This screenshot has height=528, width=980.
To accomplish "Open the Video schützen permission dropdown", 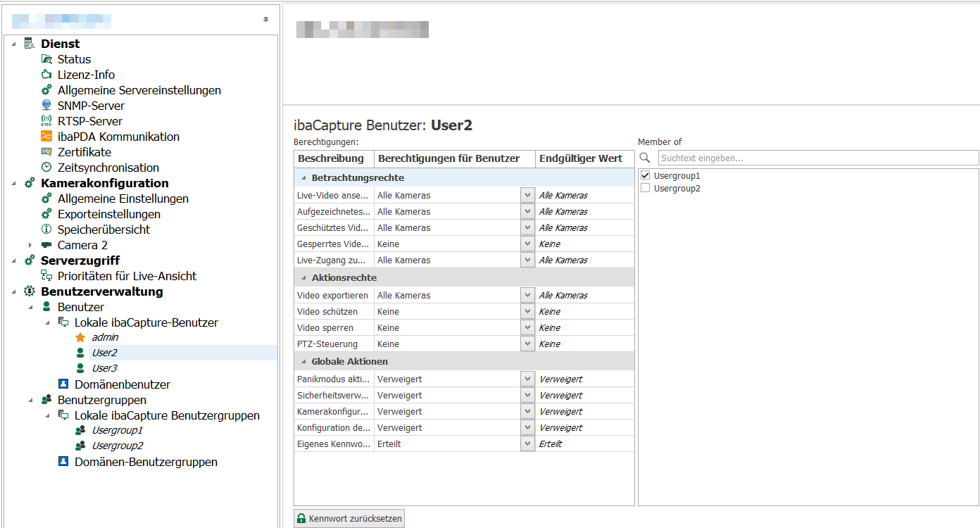I will [x=527, y=311].
